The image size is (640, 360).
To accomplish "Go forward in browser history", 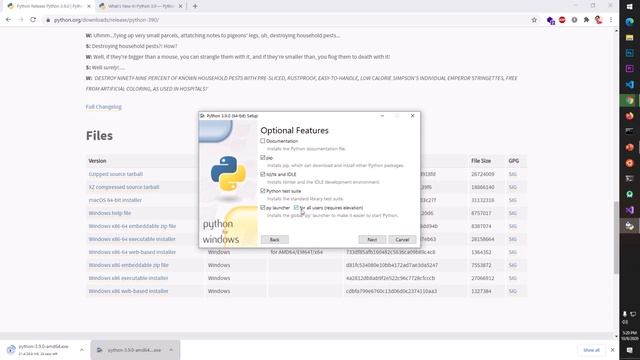I will pos(21,20).
